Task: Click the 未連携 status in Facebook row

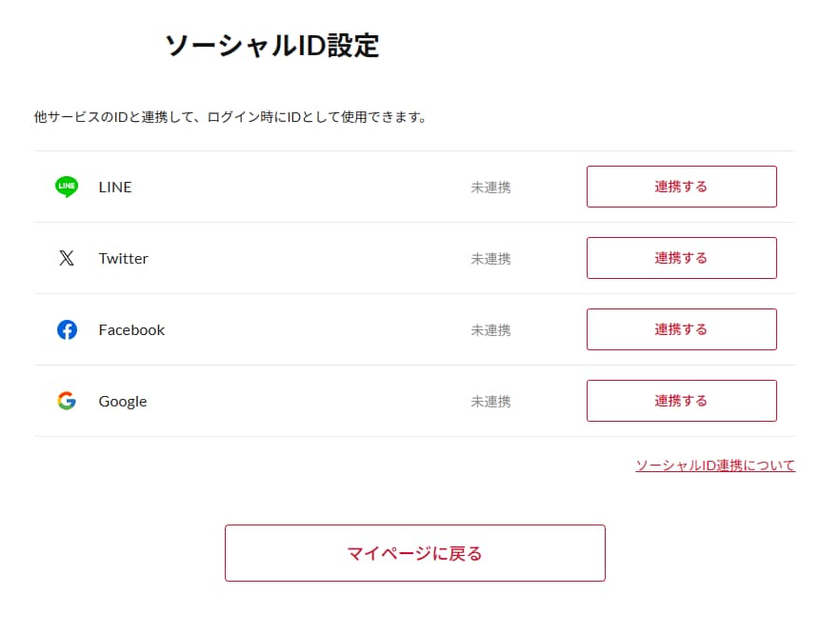Action: click(490, 330)
